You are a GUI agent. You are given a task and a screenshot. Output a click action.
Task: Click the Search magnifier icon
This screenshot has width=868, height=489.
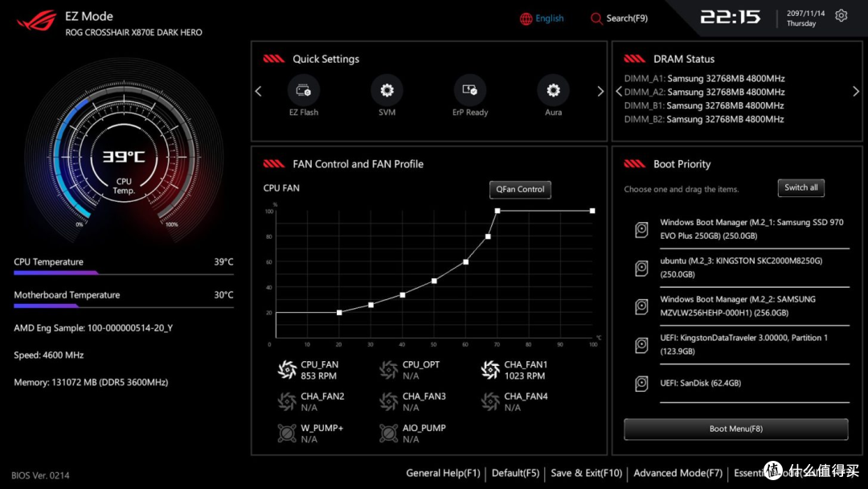click(596, 18)
